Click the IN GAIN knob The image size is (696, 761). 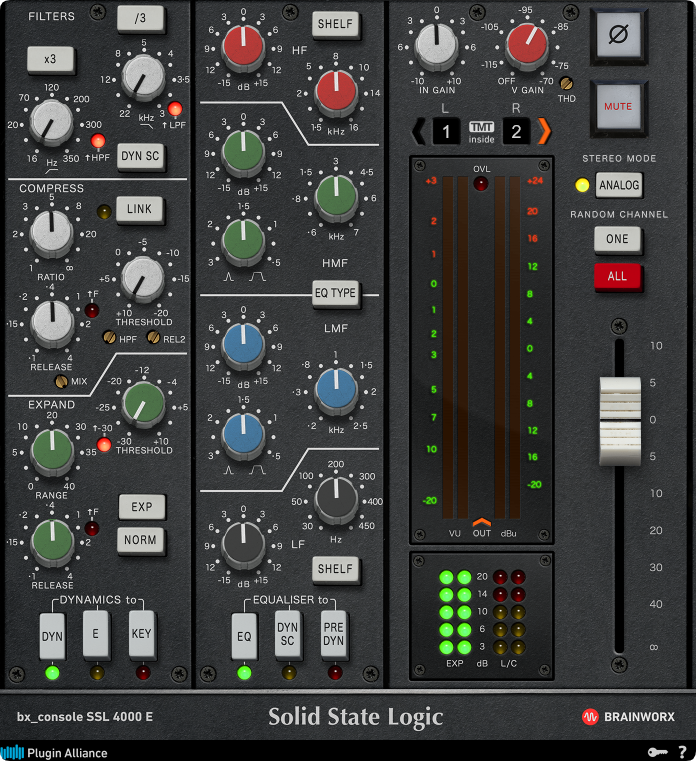437,46
